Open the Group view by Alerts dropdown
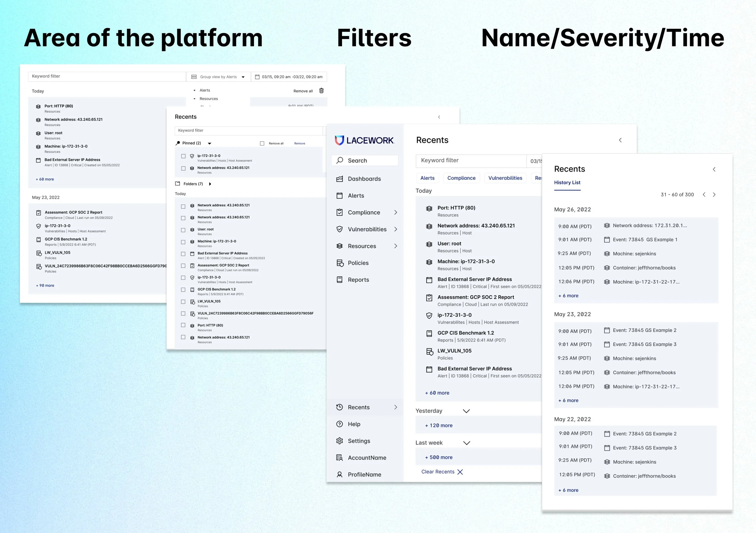Image resolution: width=756 pixels, height=533 pixels. (218, 77)
